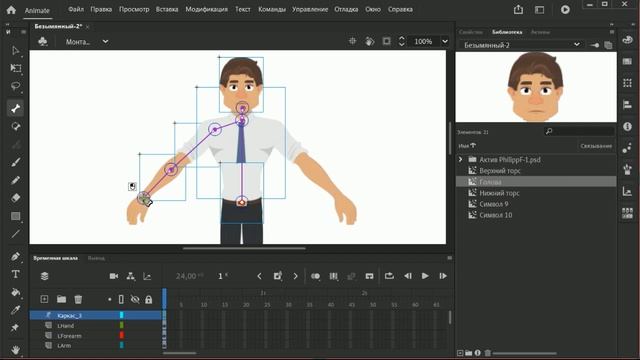
Task: Toggle lock all layers padlock
Action: coord(149,299)
